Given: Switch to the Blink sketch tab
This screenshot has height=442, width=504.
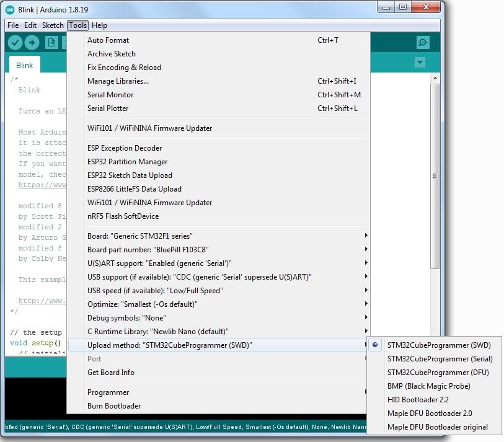Looking at the screenshot, I should [24, 65].
